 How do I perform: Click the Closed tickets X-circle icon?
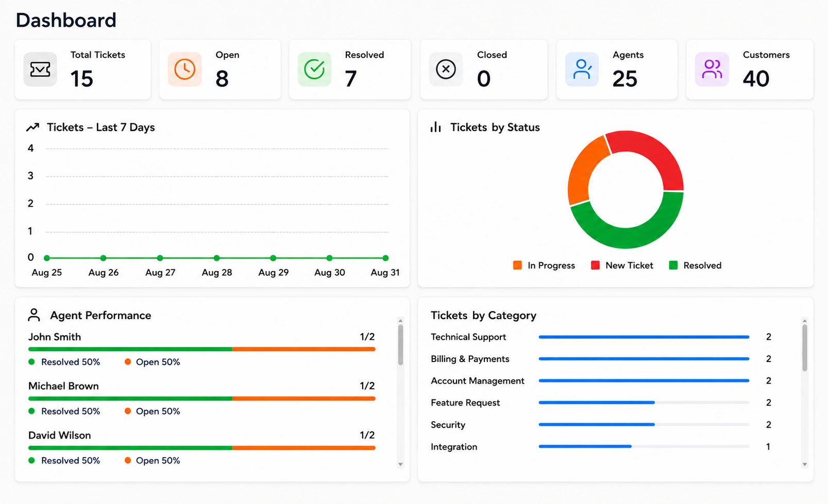(446, 69)
